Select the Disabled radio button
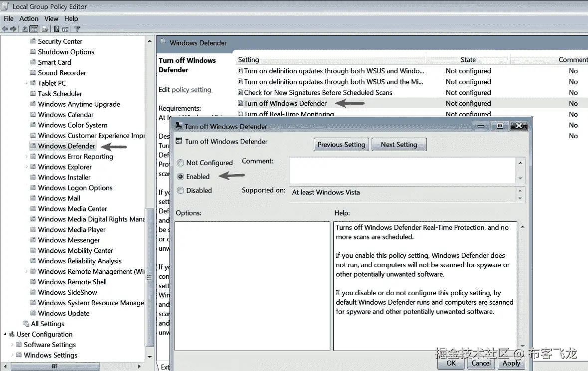The image size is (588, 371). [181, 190]
